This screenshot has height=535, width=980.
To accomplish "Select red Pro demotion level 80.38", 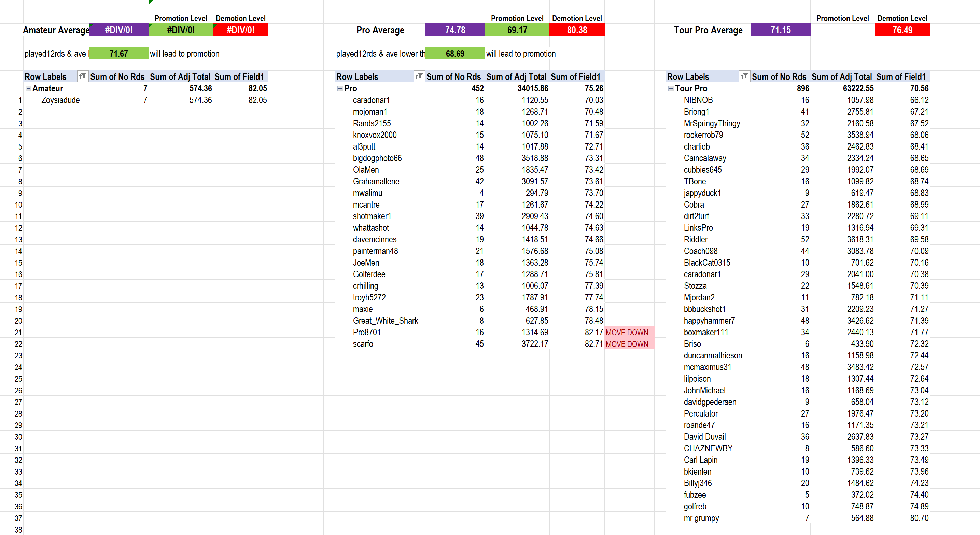I will (576, 30).
